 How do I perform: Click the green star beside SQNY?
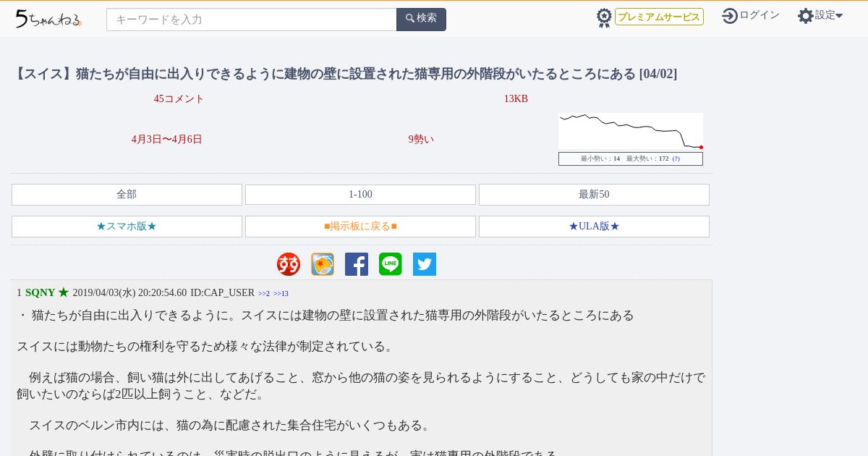pos(64,292)
